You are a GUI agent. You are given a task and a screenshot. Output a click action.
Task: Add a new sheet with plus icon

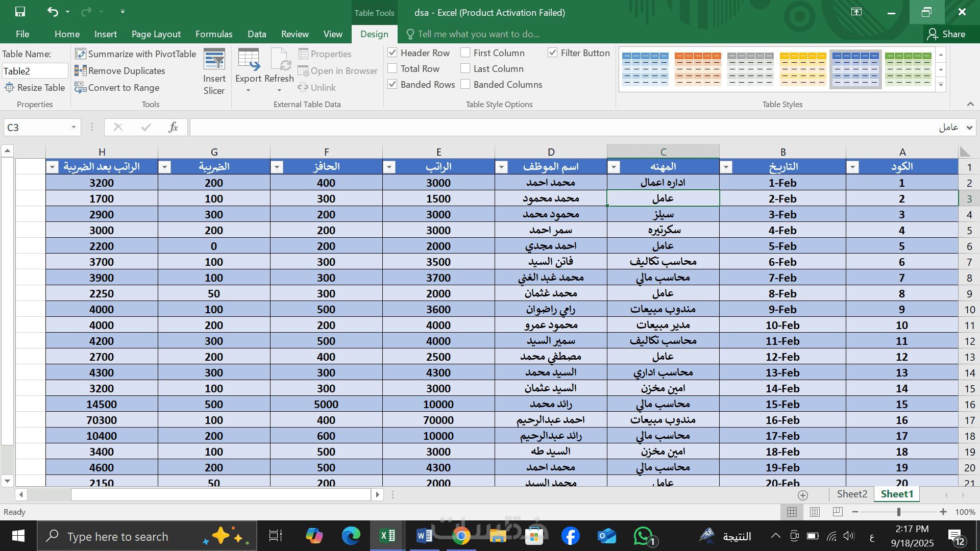tap(803, 495)
